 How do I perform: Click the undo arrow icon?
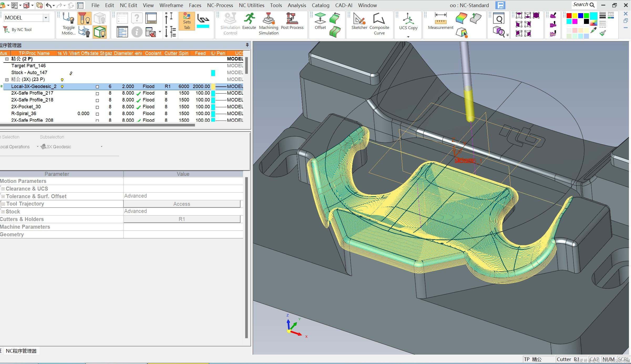coord(49,5)
